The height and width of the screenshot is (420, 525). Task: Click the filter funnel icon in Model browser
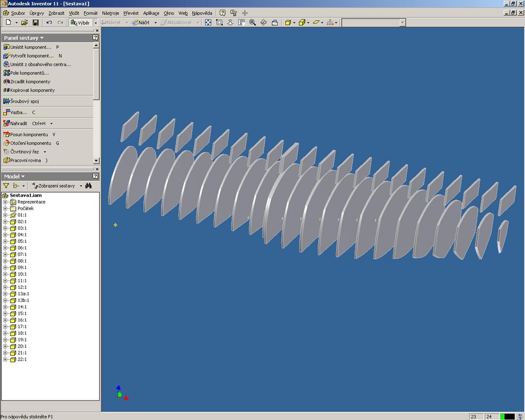[6, 186]
